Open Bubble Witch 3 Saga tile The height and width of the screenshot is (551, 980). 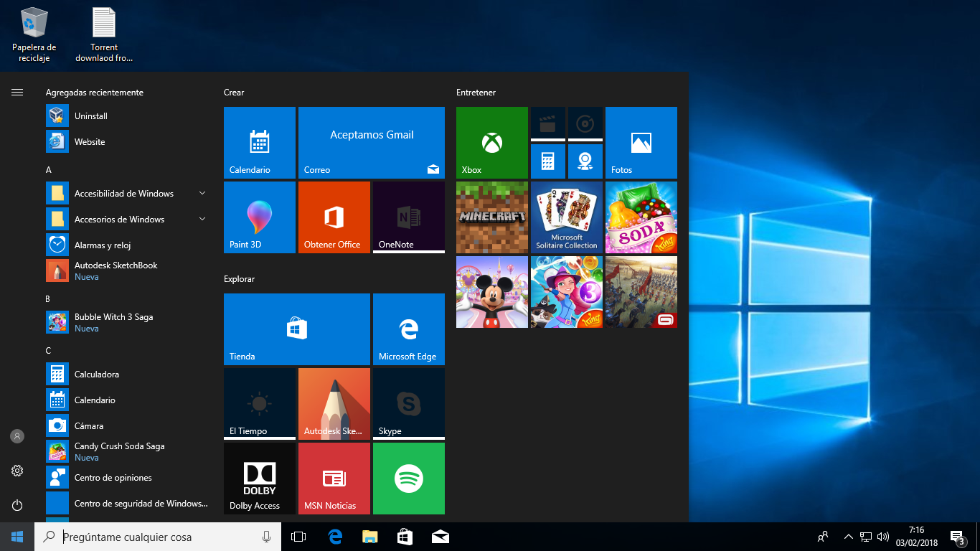click(567, 292)
